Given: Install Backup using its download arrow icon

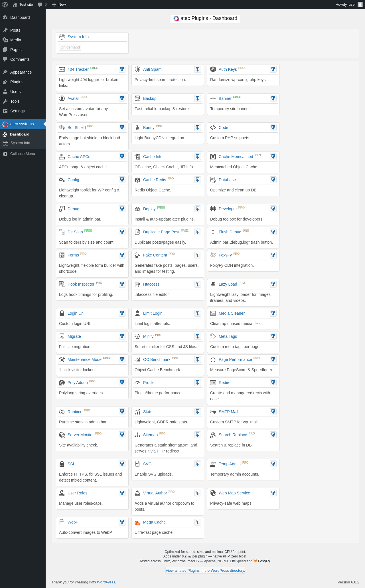Looking at the screenshot, I should (198, 98).
